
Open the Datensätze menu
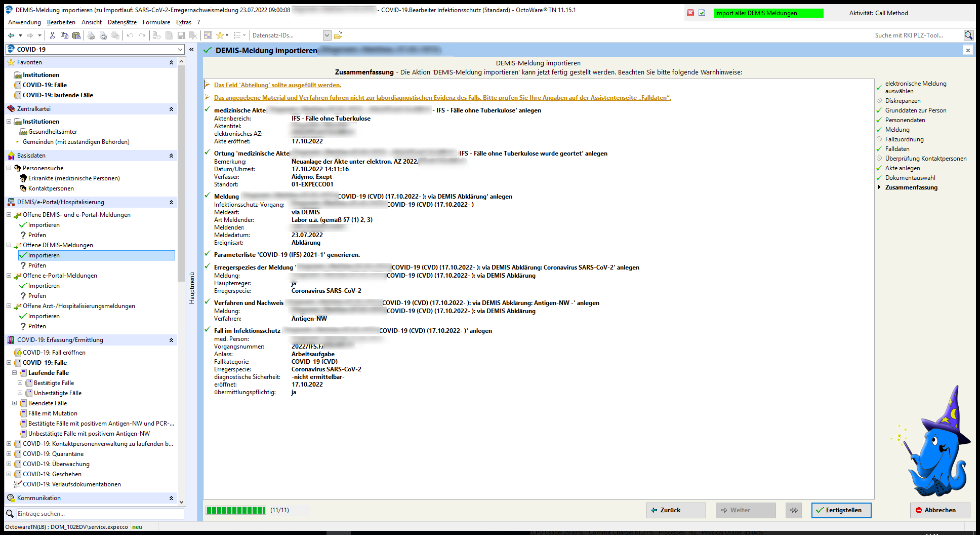point(122,22)
